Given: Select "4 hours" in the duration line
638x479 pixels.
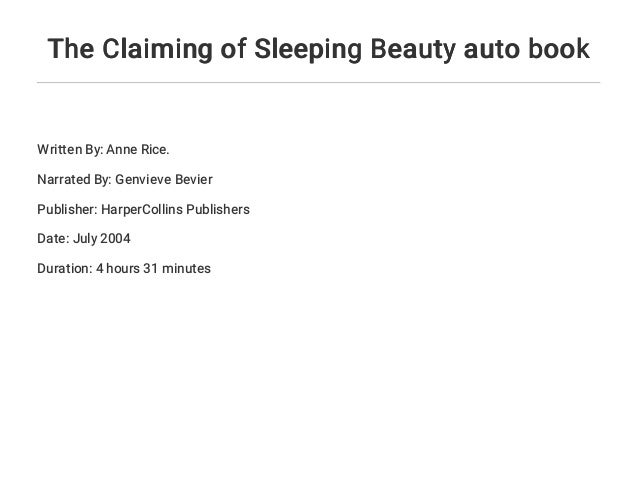Looking at the screenshot, I should 118,269.
